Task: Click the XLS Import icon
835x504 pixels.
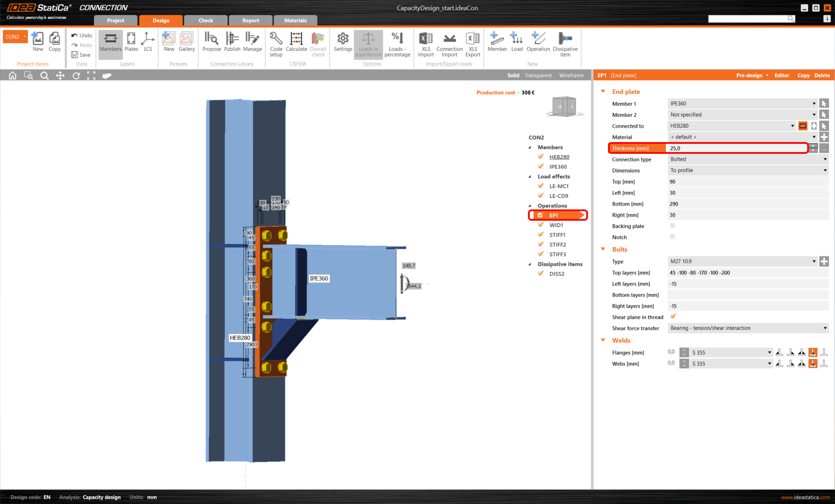Action: click(x=425, y=43)
